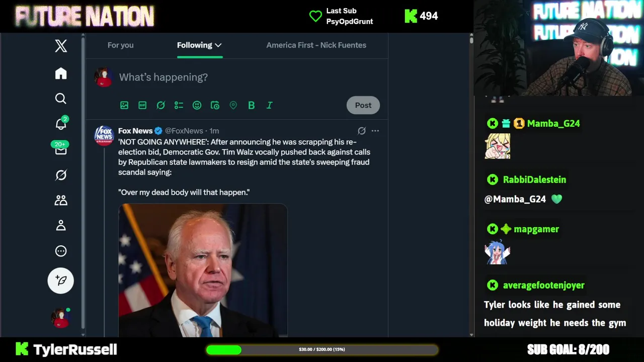Toggle italic text formatting
Image resolution: width=644 pixels, height=362 pixels.
point(269,105)
